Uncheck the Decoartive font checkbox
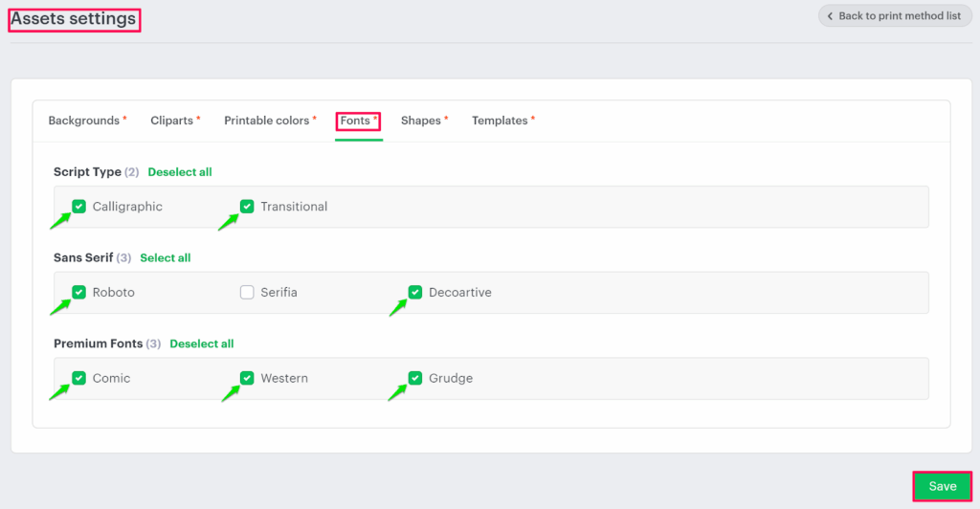This screenshot has width=980, height=509. [x=415, y=292]
